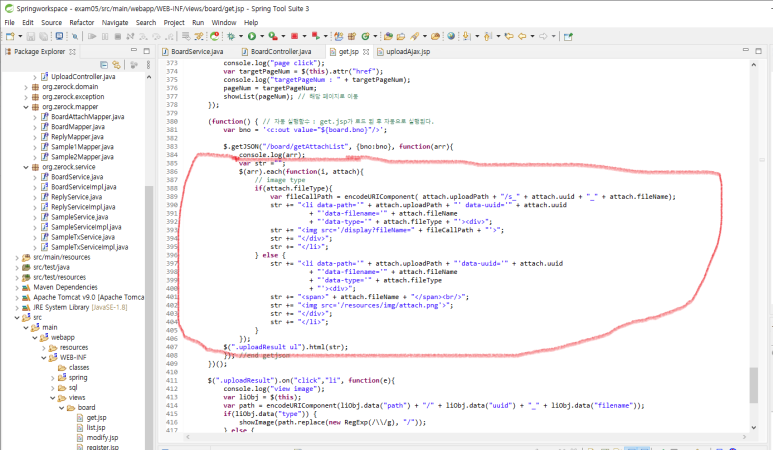Click the green Run button icon
773x450 pixels.
pyautogui.click(x=252, y=36)
